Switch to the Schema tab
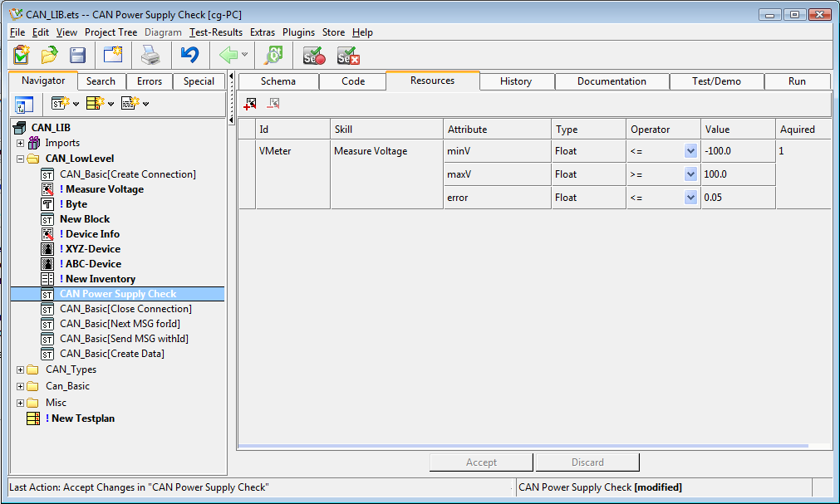Viewport: 840px width, 504px height. 278,81
